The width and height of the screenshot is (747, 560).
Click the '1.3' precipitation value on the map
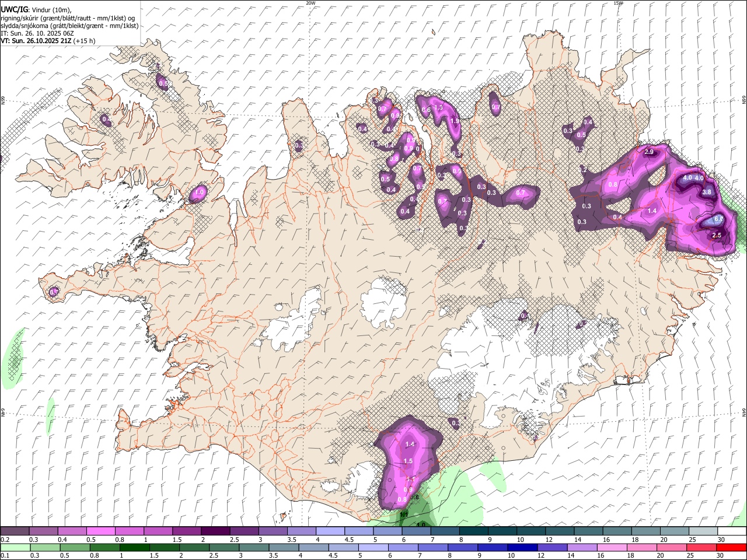(x=439, y=108)
